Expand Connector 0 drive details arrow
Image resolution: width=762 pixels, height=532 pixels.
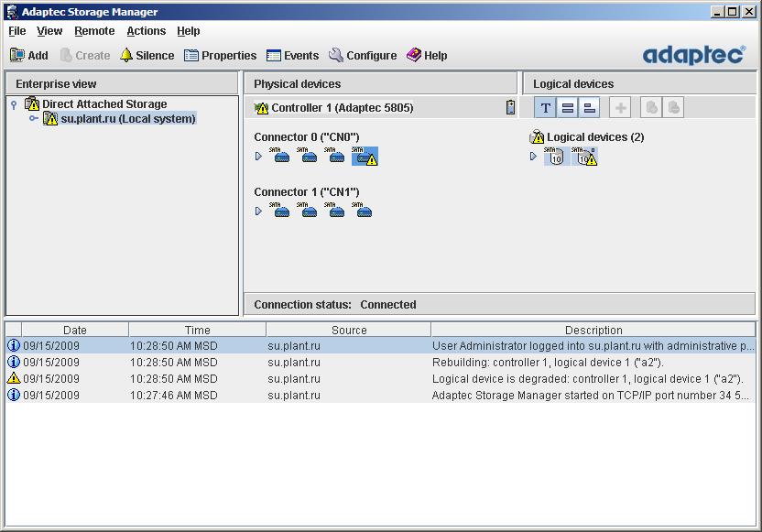tap(258, 157)
